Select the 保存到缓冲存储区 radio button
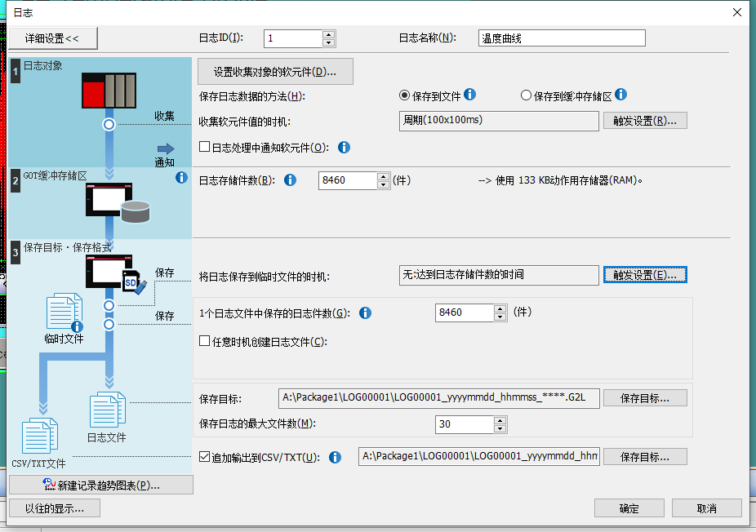Screen dimensions: 756x532 526,95
